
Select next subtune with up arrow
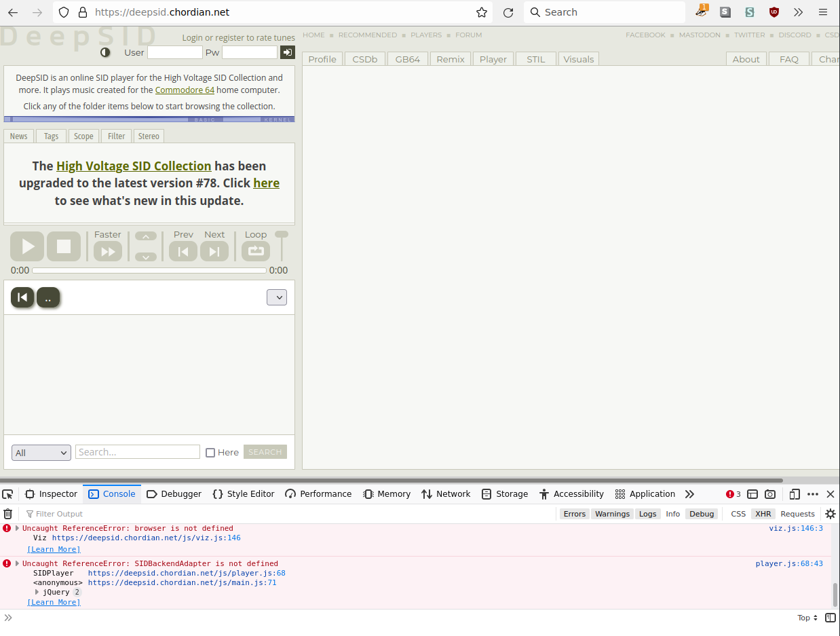tap(146, 236)
